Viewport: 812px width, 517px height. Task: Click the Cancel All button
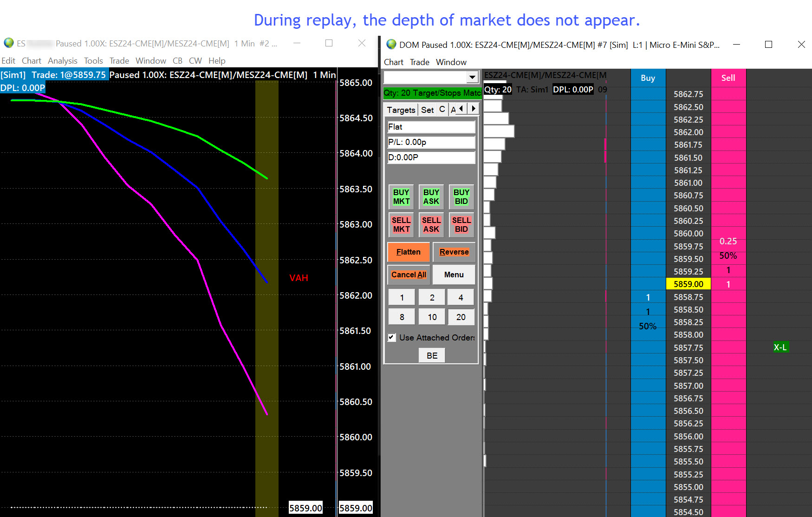[x=409, y=275]
